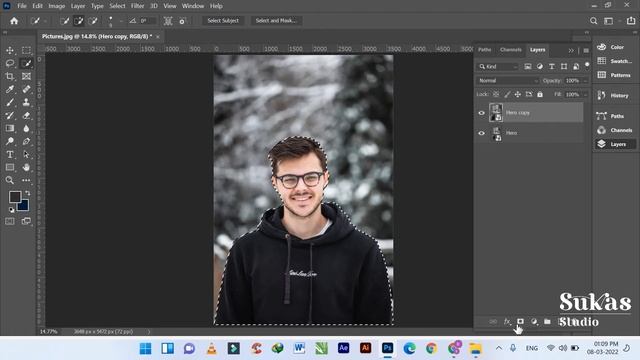This screenshot has width=640, height=360.
Task: Select the Frame tool
Action: pos(26,76)
